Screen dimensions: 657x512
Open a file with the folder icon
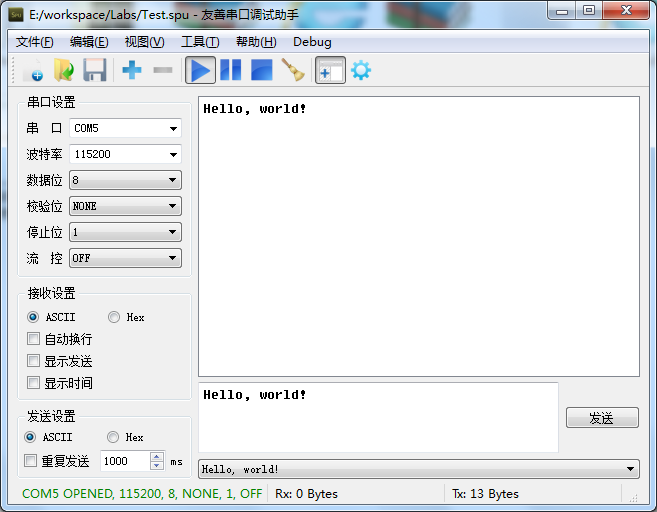tap(64, 70)
